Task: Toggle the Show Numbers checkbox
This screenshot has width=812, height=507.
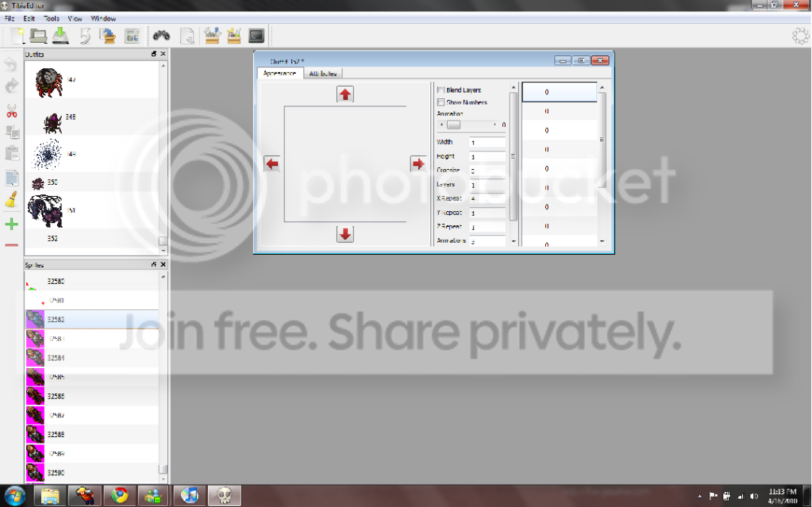Action: pos(441,102)
